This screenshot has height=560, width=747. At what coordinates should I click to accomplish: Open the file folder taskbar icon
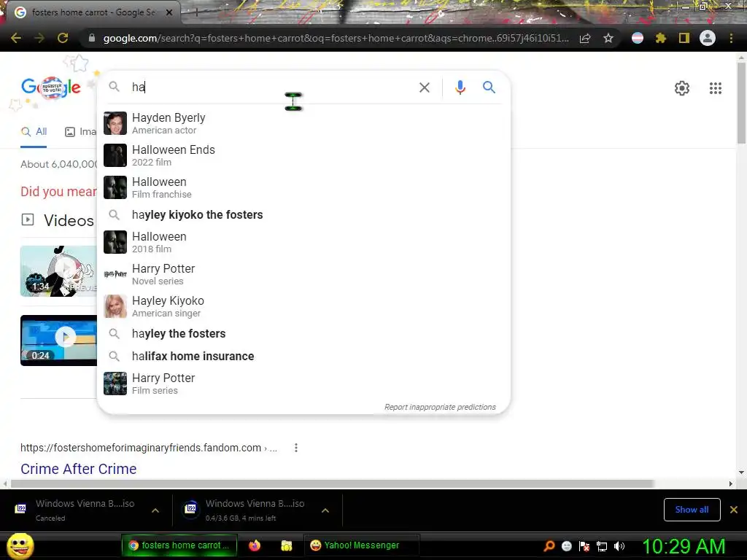click(x=286, y=545)
